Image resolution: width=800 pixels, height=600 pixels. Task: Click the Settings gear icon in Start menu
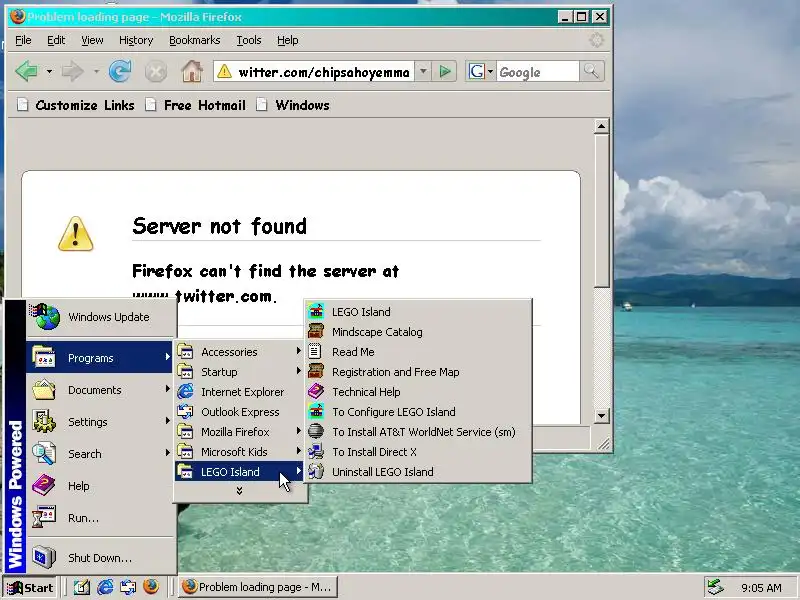tap(44, 421)
